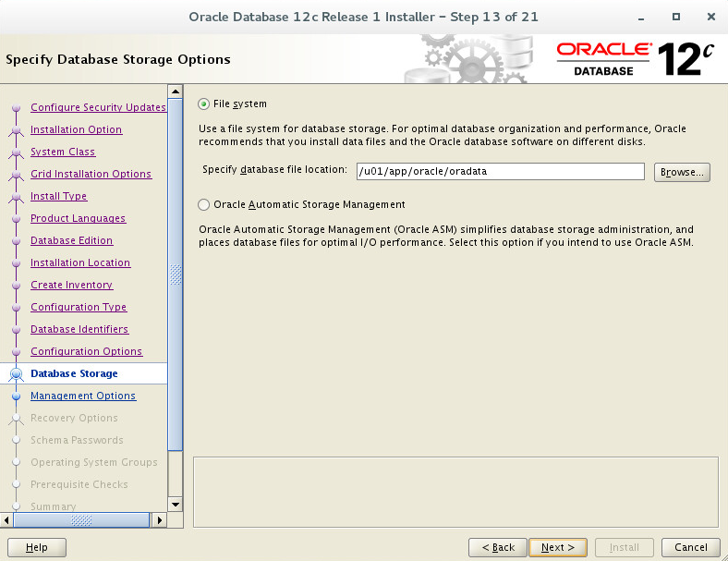
Task: Click the sidebar scroll up arrow
Action: coord(175,91)
